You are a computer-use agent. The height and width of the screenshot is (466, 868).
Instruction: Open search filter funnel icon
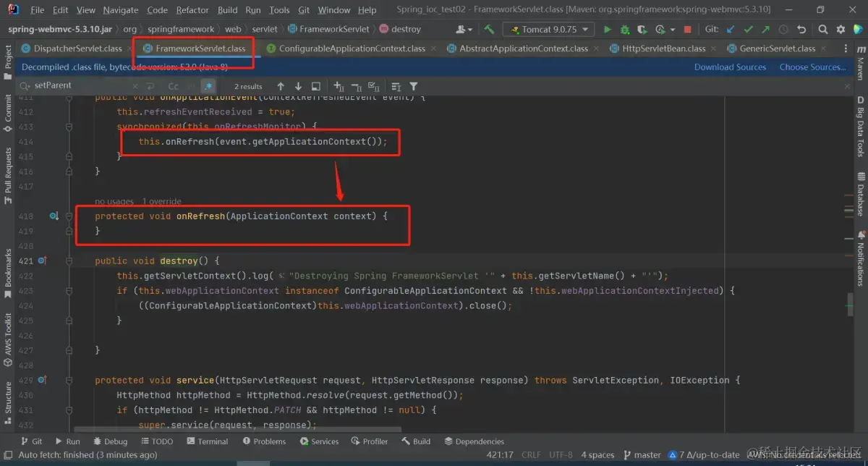point(414,86)
